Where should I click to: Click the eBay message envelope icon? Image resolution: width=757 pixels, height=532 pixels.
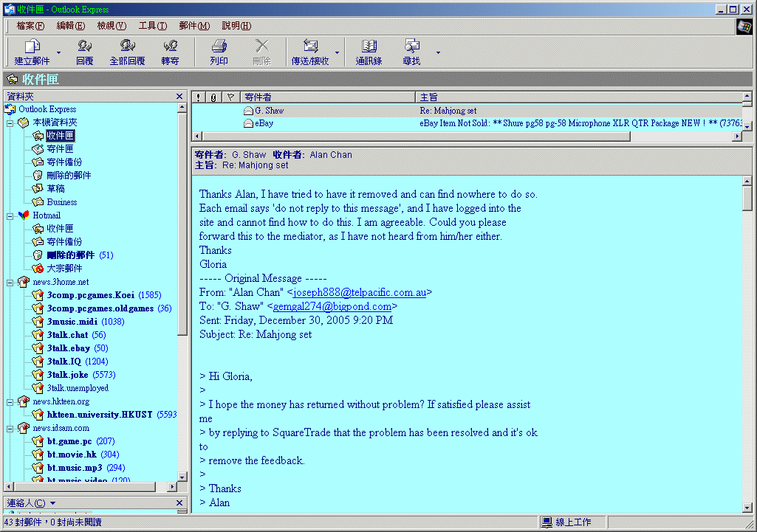(x=248, y=123)
